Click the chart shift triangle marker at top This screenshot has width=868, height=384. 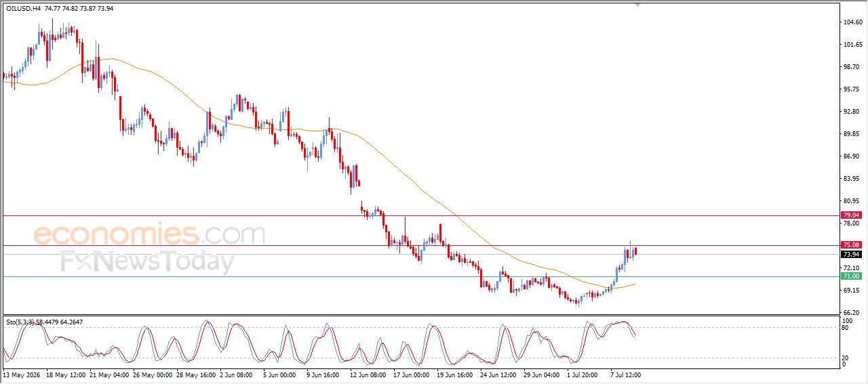pyautogui.click(x=637, y=5)
